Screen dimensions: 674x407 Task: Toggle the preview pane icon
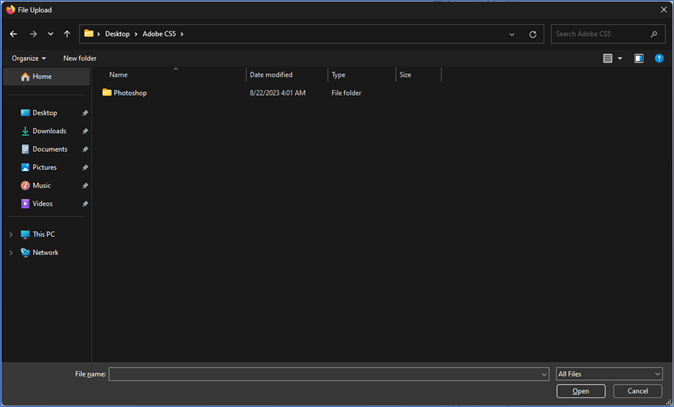click(639, 59)
